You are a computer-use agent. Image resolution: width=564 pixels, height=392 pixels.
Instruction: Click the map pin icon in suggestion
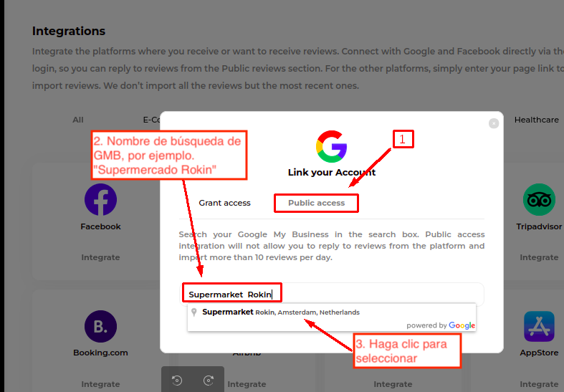pos(193,312)
